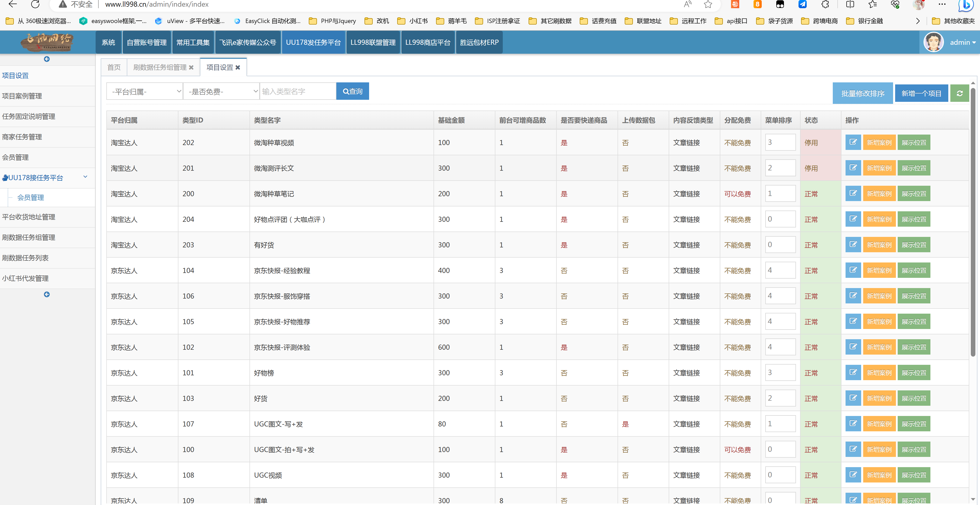Click the edit icon for 京东快报-经验教程 row
This screenshot has width=980, height=505.
point(853,270)
